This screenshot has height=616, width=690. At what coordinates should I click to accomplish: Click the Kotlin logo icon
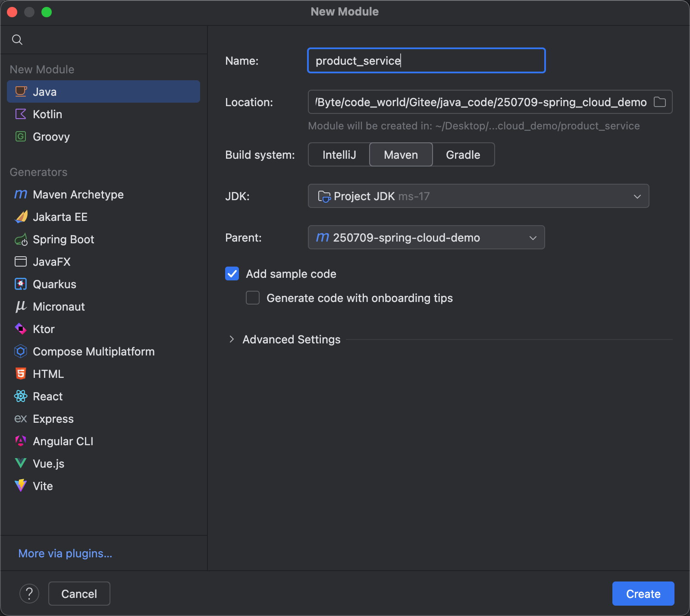pyautogui.click(x=21, y=114)
